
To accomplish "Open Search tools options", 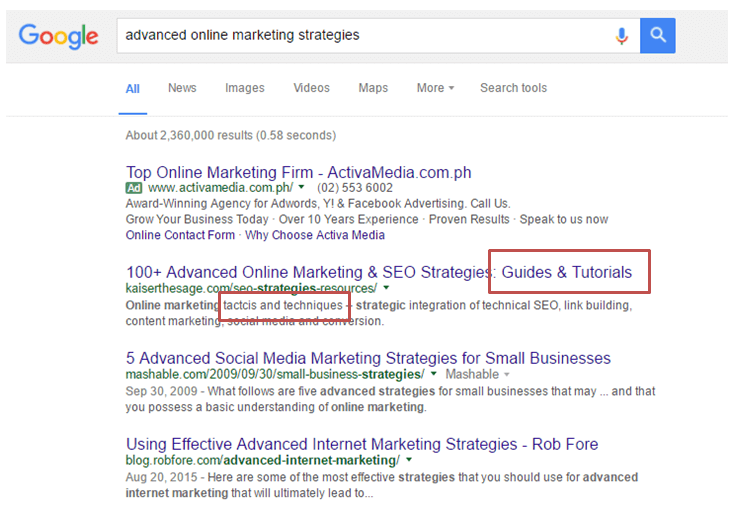I will [x=513, y=88].
